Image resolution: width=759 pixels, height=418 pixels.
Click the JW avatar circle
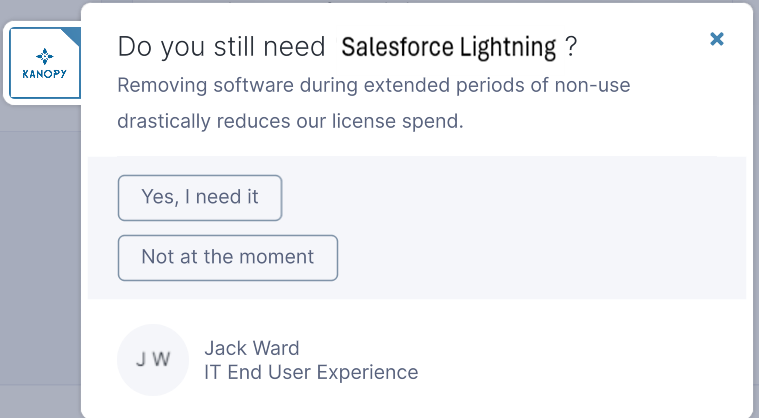pyautogui.click(x=153, y=360)
